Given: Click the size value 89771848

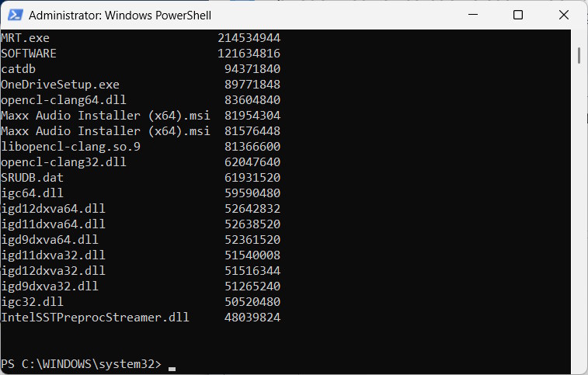Looking at the screenshot, I should (x=252, y=85).
